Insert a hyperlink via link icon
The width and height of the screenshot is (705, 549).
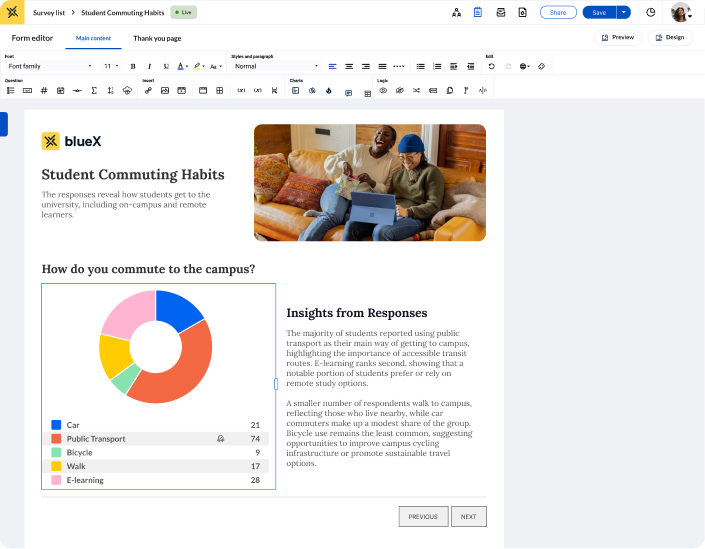coord(148,90)
